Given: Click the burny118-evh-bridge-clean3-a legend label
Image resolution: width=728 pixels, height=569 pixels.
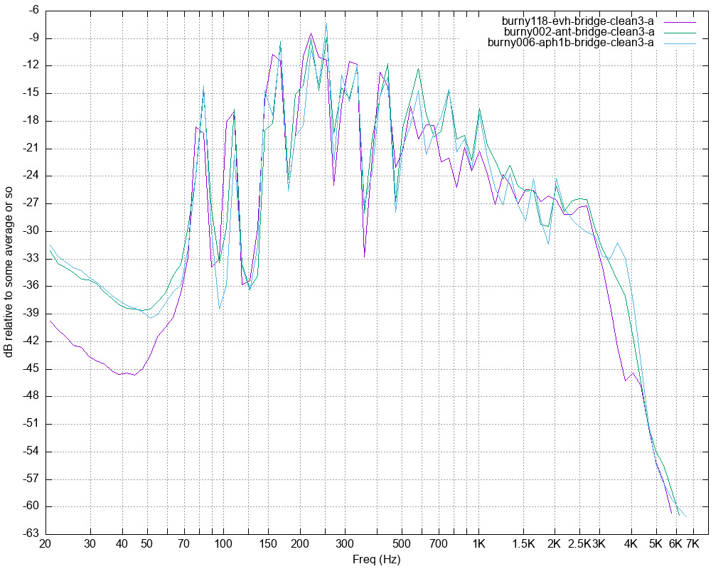Looking at the screenshot, I should click(578, 21).
